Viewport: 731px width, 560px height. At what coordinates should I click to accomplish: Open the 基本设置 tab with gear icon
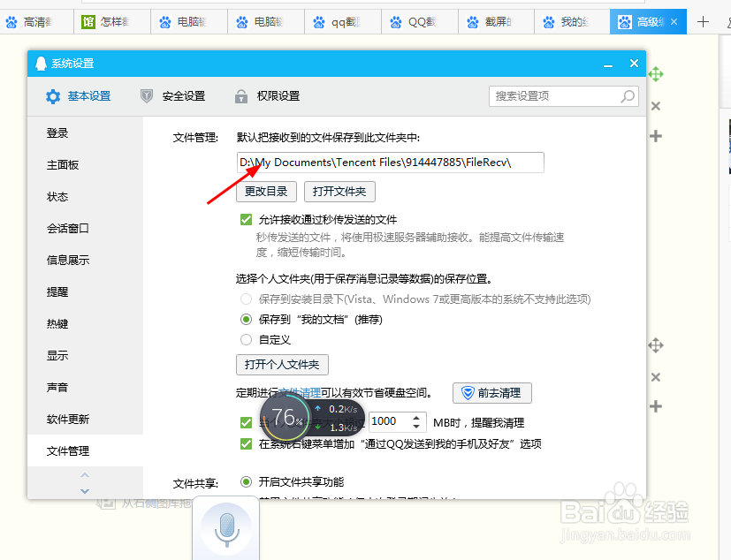(x=78, y=96)
